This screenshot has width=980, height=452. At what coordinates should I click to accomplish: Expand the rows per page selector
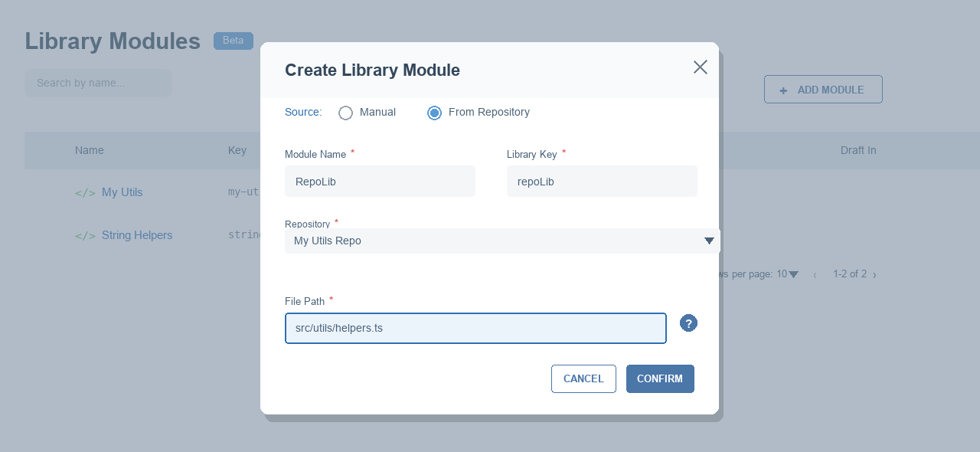coord(793,274)
